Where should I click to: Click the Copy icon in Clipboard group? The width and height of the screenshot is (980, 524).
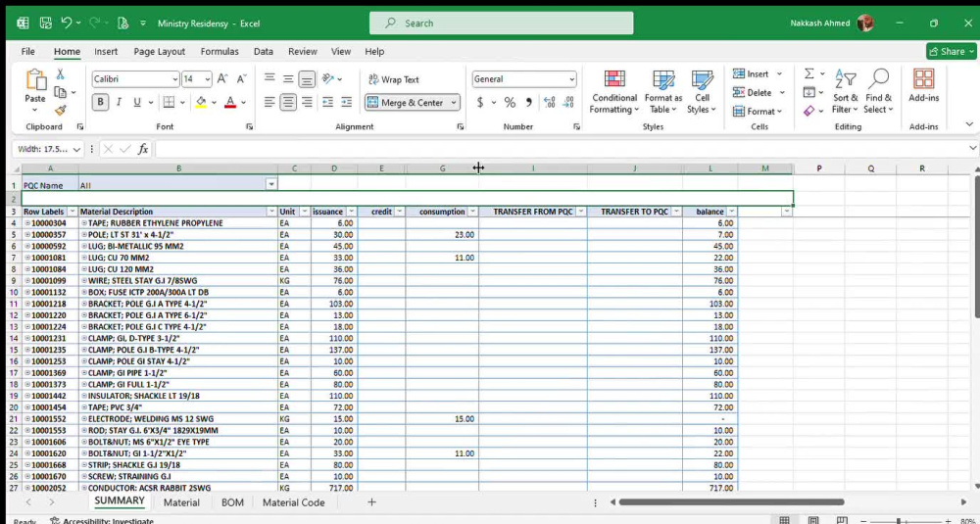[x=60, y=92]
